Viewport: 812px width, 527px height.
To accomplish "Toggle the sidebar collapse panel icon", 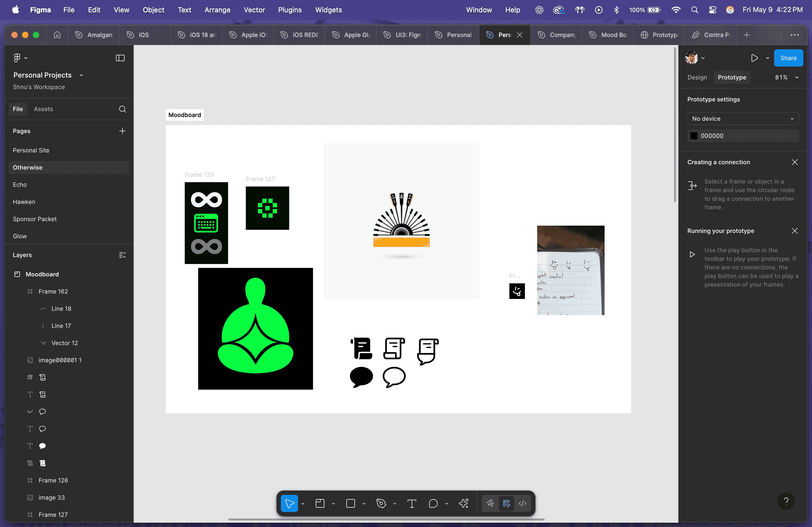I will [120, 58].
